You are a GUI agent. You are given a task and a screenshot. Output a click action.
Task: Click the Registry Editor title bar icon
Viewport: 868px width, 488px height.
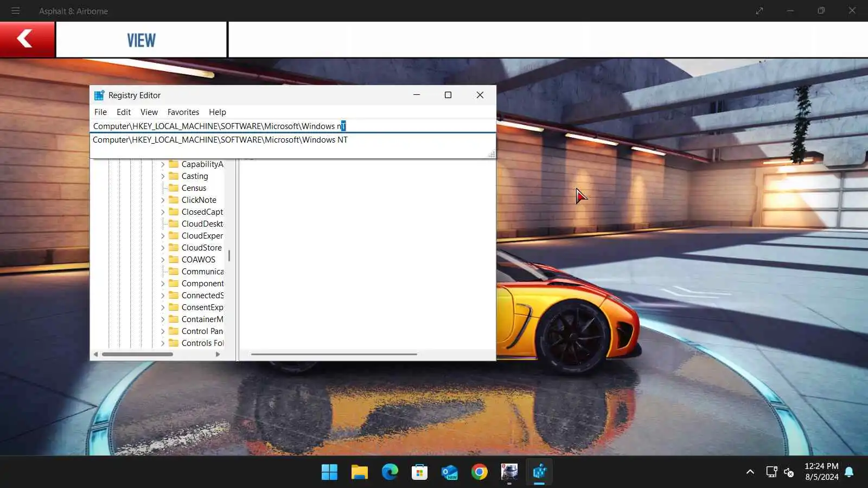coord(99,95)
